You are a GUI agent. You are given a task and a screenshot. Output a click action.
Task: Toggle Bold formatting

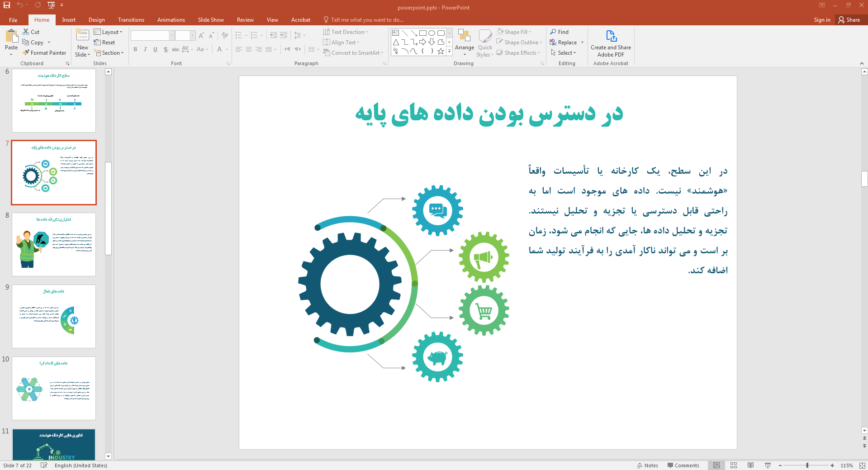point(135,49)
